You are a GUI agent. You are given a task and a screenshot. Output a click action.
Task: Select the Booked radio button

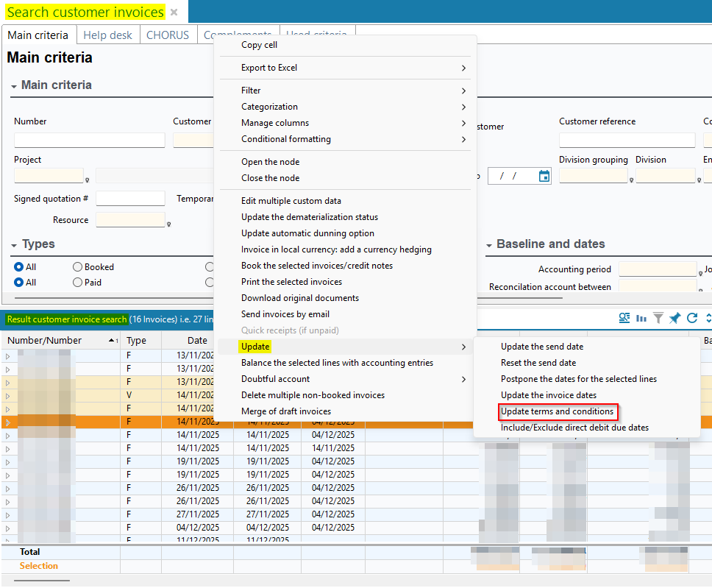(77, 267)
